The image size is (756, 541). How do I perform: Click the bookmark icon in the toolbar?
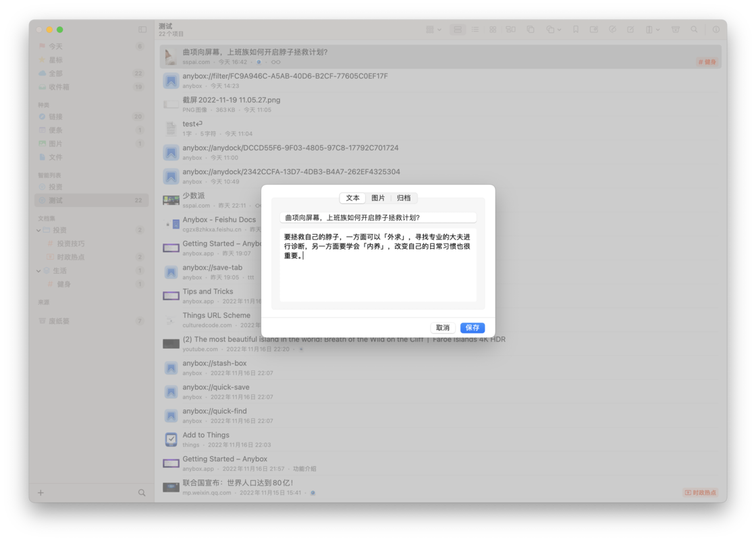pos(575,30)
